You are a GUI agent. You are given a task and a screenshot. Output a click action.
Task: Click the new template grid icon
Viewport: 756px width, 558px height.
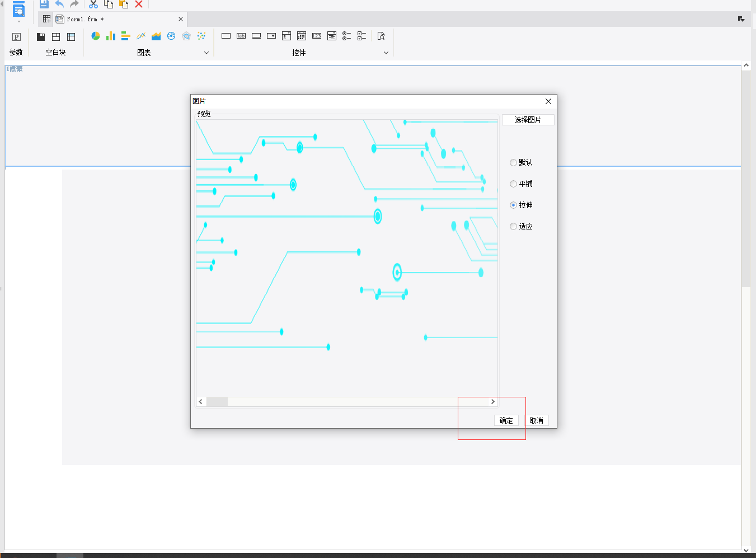[46, 19]
